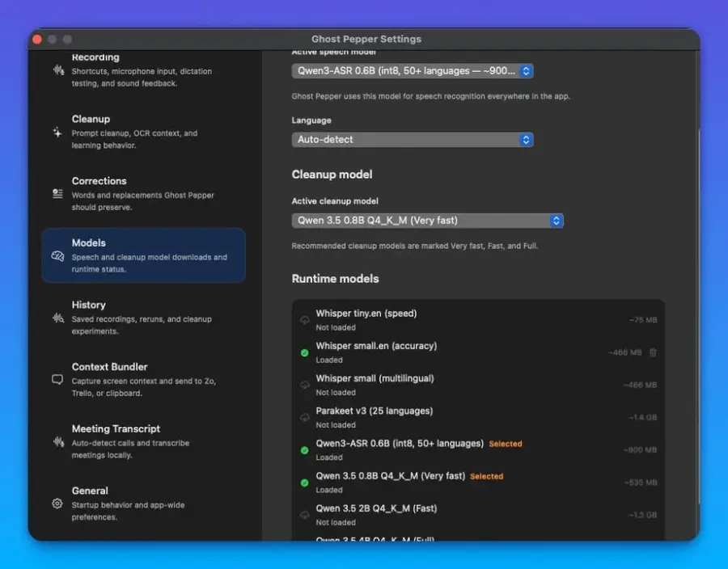Select the Qwen 3.5 2B Q4_K_M (Fast) row

tap(478, 515)
